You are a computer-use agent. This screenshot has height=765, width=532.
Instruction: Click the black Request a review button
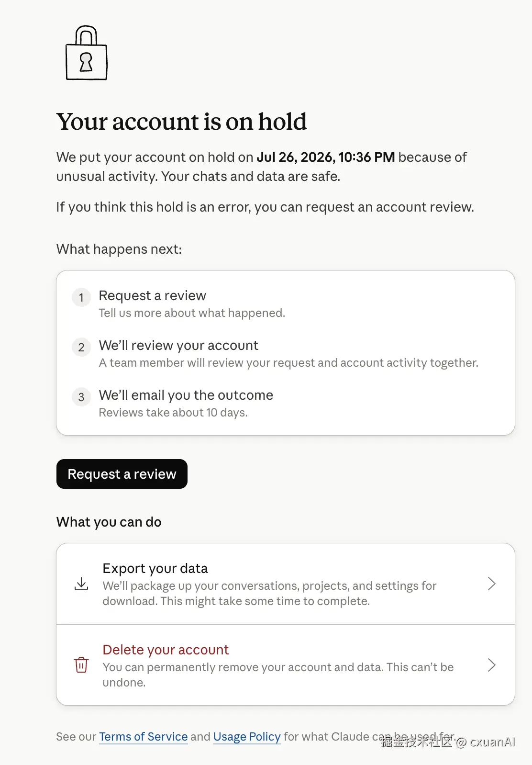click(122, 474)
